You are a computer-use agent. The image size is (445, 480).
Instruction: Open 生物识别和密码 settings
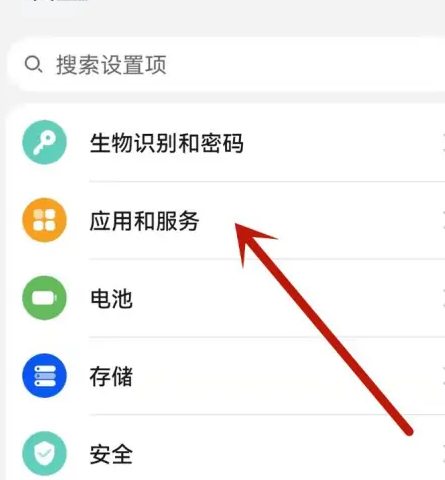point(225,143)
